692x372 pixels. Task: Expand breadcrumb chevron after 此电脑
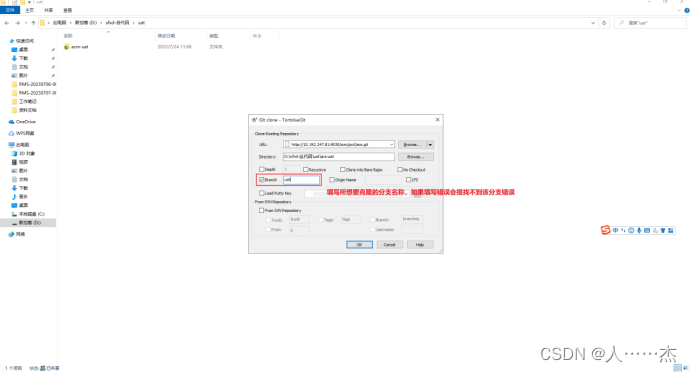(70, 23)
